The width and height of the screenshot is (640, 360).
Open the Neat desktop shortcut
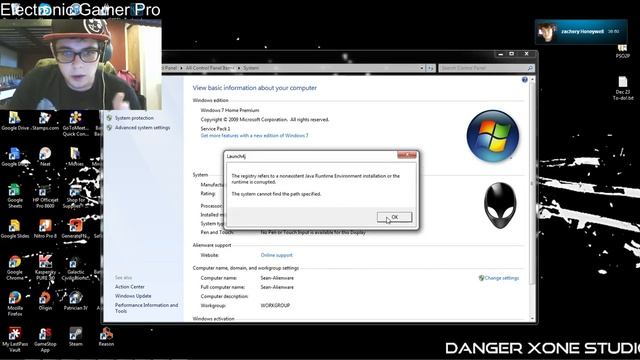point(45,157)
